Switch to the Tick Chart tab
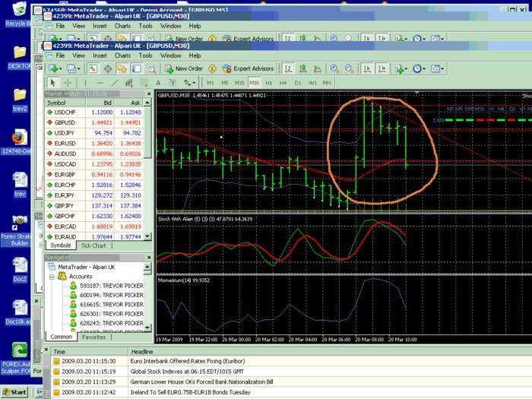The height and width of the screenshot is (399, 532). 93,245
